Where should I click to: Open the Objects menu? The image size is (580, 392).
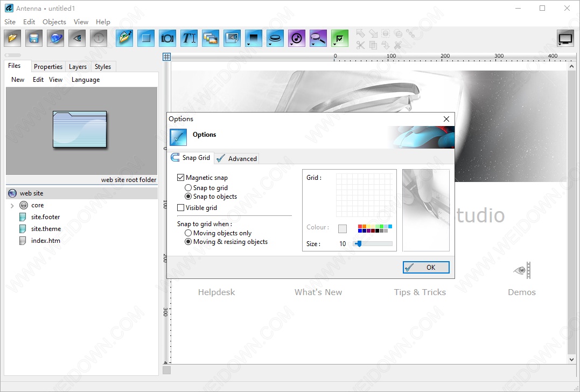click(54, 22)
